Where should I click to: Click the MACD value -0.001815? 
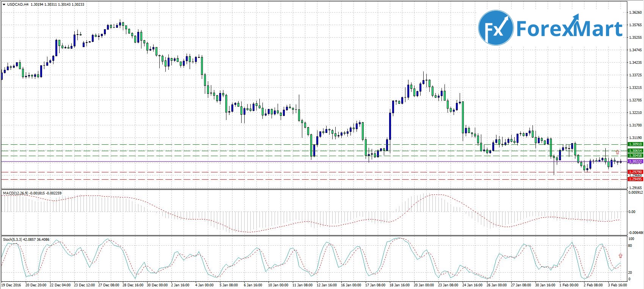pyautogui.click(x=38, y=193)
